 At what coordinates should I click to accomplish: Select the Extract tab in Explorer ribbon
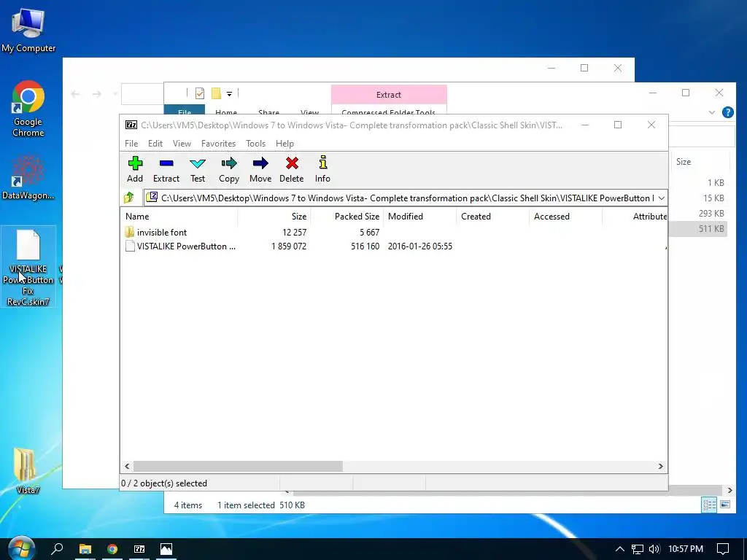(389, 95)
